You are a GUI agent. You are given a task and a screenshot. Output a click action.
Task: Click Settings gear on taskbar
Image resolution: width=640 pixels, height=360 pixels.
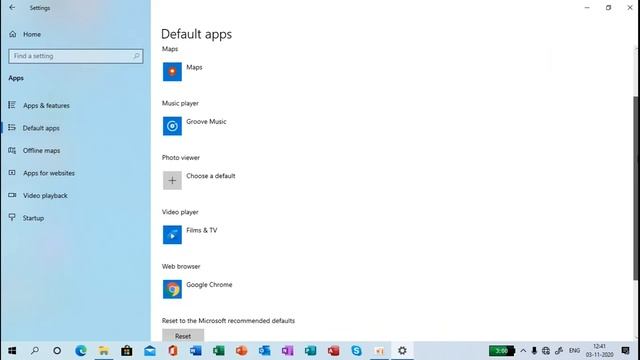tap(402, 351)
